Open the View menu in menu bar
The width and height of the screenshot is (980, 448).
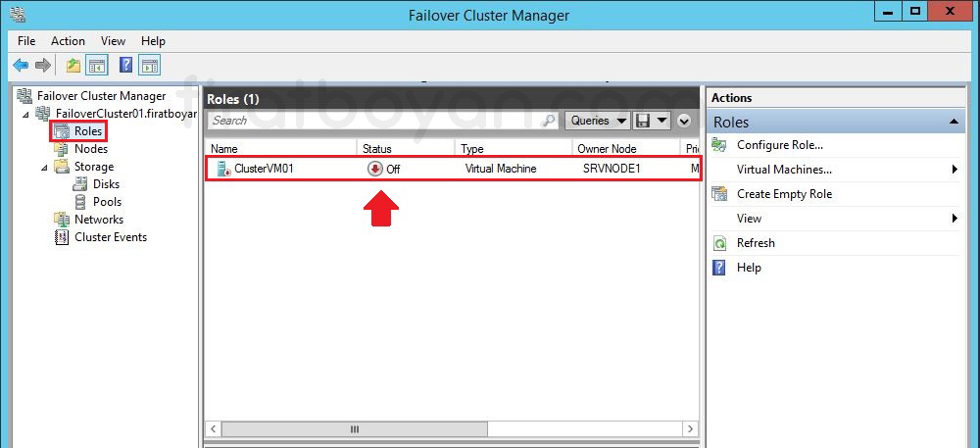(113, 40)
